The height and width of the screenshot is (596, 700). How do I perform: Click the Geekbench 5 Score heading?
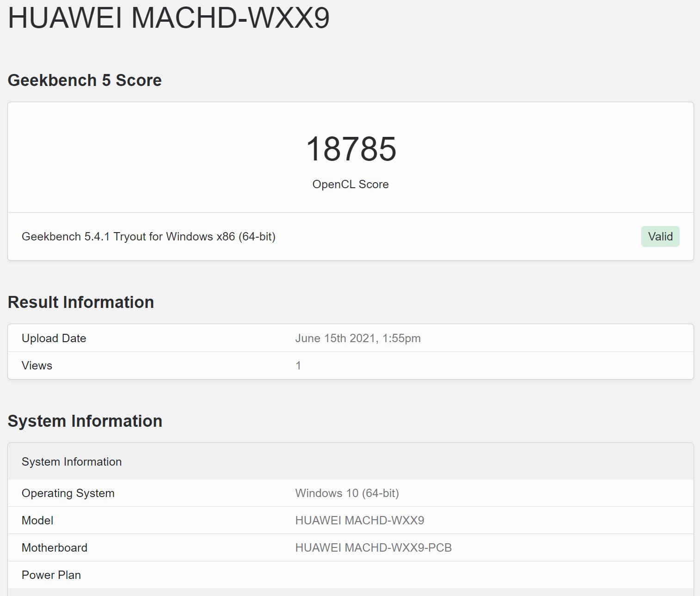click(x=85, y=80)
